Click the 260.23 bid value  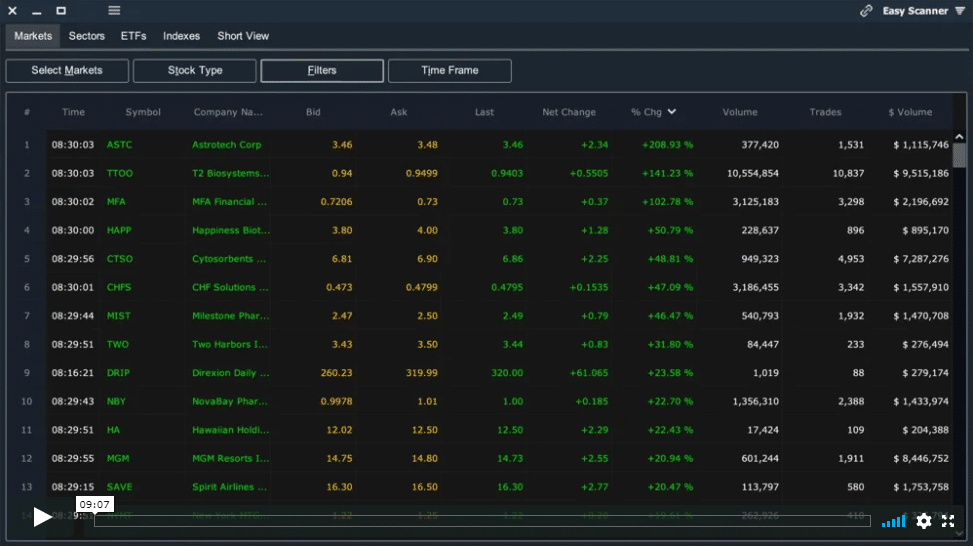tap(336, 373)
